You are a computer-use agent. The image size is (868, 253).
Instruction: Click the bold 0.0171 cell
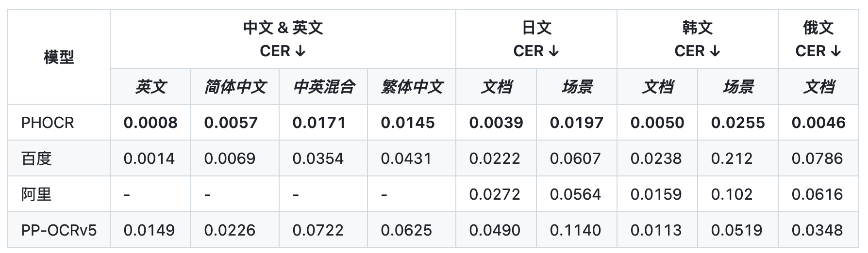[x=319, y=123]
